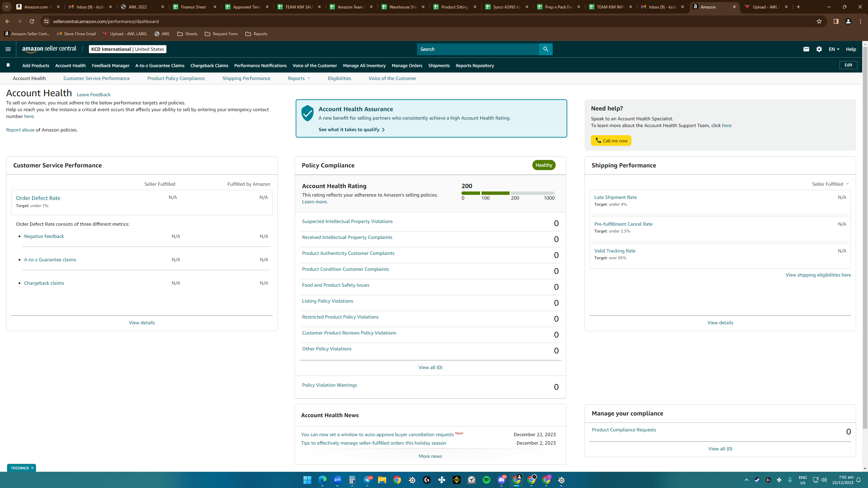Click More news link
Image resolution: width=868 pixels, height=488 pixels.
(430, 456)
